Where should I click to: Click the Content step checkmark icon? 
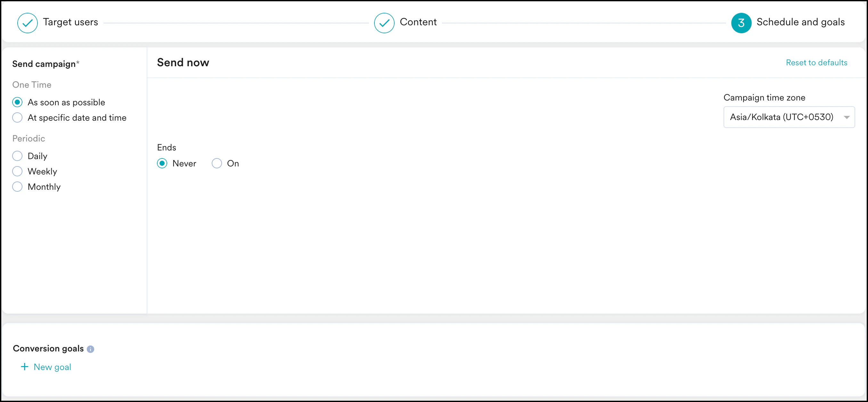pyautogui.click(x=384, y=23)
